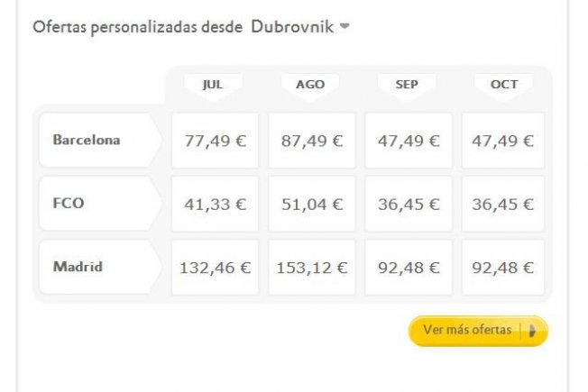
Task: Pick the Barcelona July fare 77,49 €
Action: [x=215, y=141]
